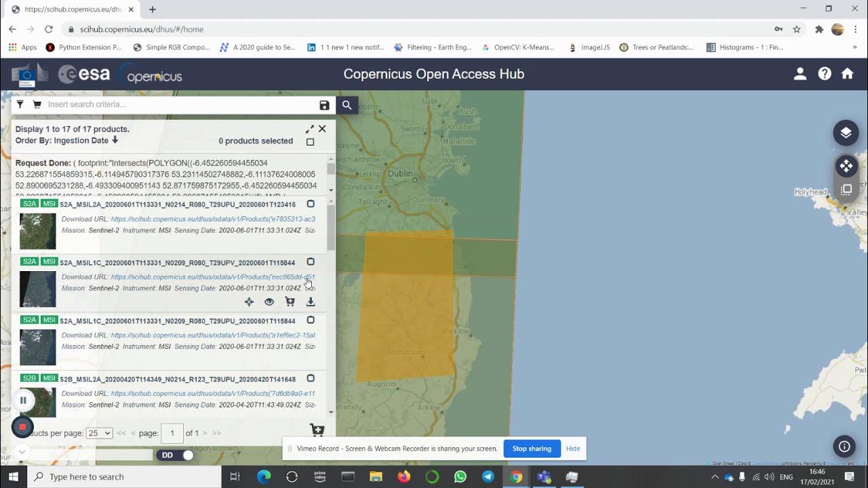868x488 pixels.
Task: Save the search with floppy disk icon
Action: coord(324,105)
